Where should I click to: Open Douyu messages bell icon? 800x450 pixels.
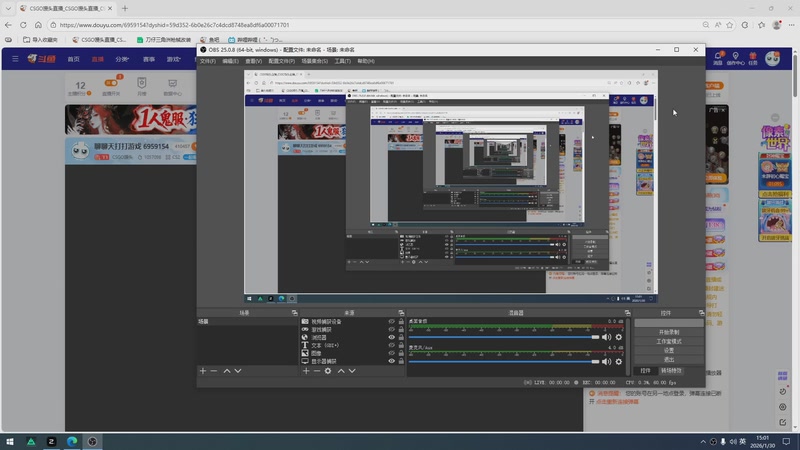pos(718,58)
